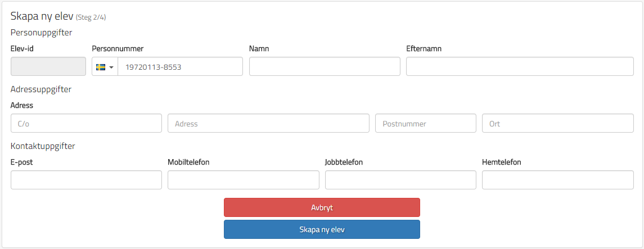Select the Ort text field
This screenshot has height=249, width=644.
pos(557,124)
